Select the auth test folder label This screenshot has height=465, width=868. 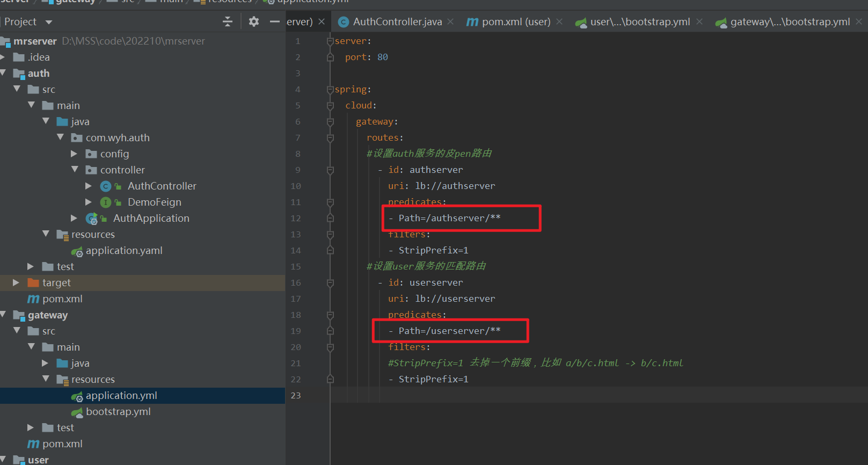pos(65,267)
